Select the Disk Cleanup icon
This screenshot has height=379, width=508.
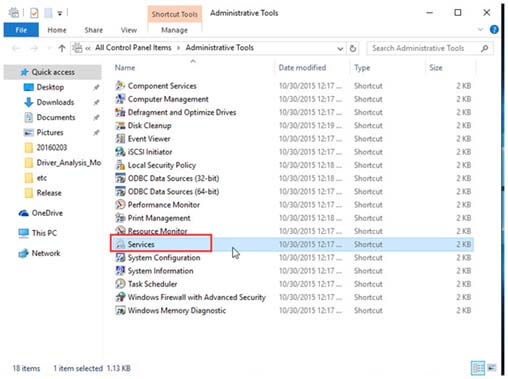120,125
